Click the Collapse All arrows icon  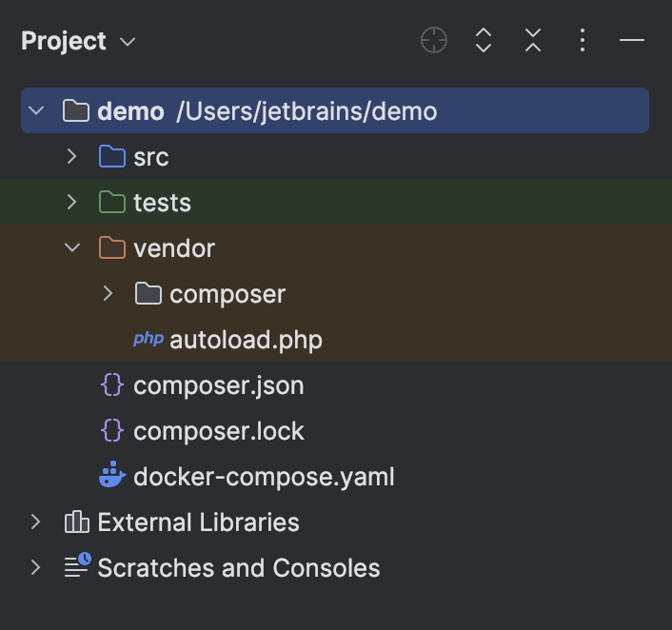pyautogui.click(x=533, y=40)
